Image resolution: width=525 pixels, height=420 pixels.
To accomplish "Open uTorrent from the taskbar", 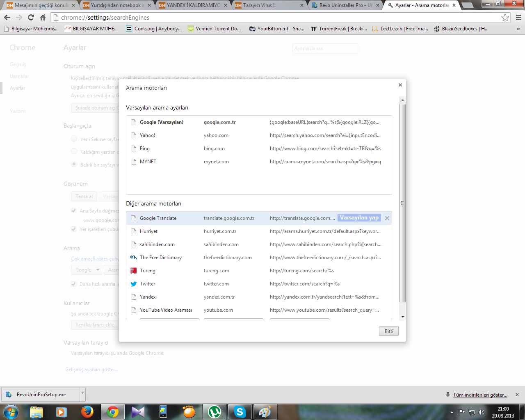I will [215, 412].
